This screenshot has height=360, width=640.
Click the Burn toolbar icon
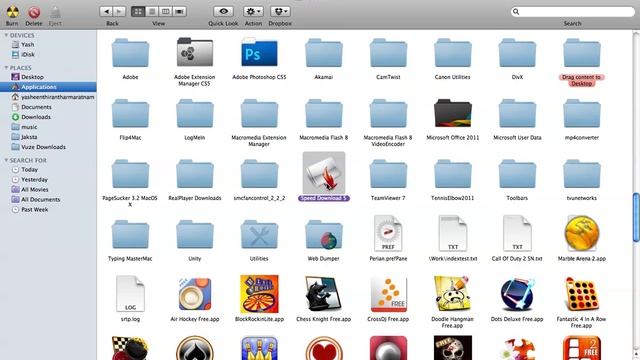click(12, 12)
